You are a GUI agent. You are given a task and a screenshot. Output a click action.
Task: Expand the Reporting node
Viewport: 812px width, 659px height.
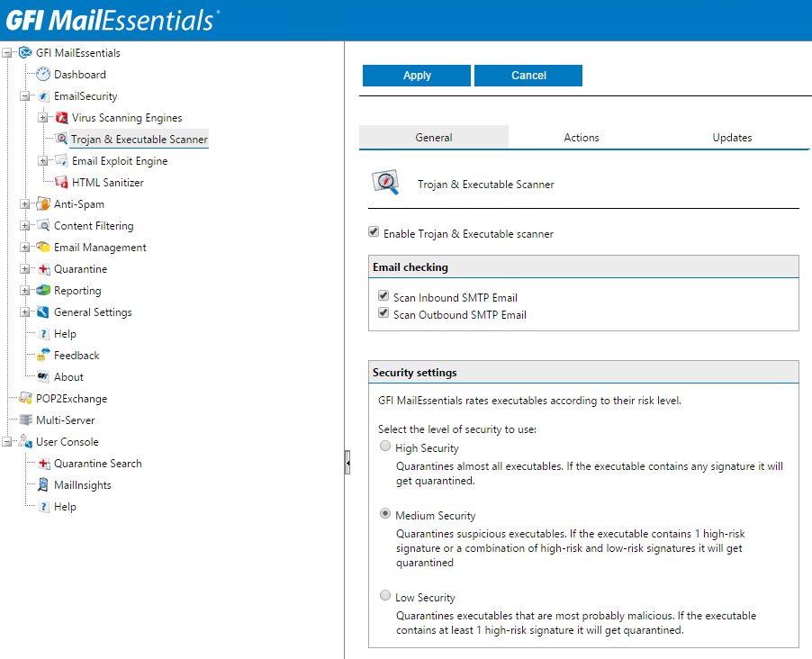coord(25,291)
